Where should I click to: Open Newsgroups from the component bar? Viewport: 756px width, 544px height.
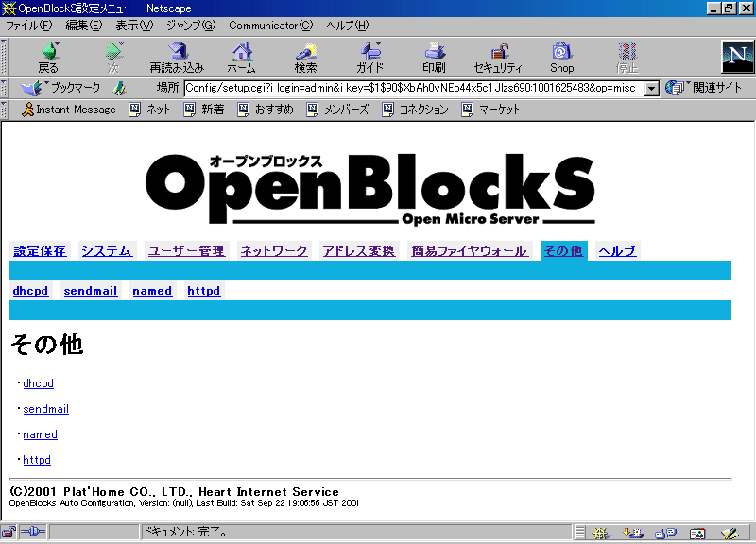click(x=666, y=533)
